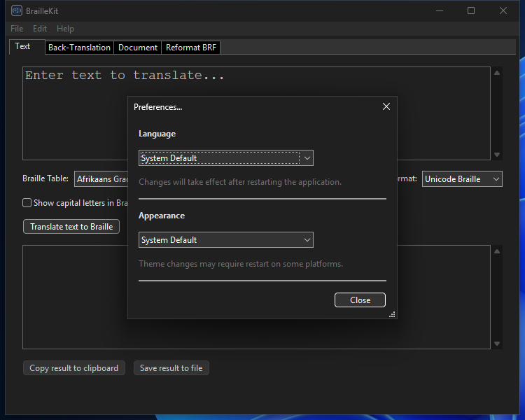Click the input area scroll up arrow
Screen dimensions: 525x420
click(497, 73)
